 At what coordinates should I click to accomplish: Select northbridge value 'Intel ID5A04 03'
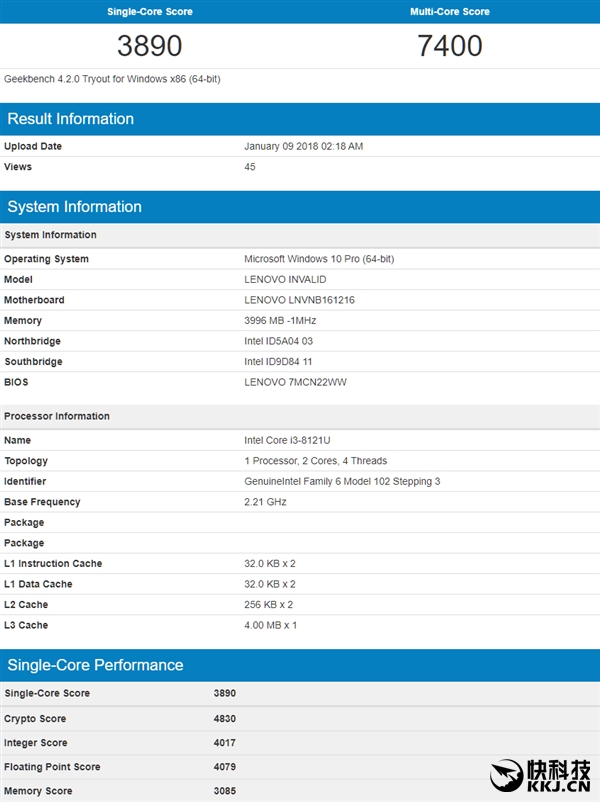coord(278,341)
